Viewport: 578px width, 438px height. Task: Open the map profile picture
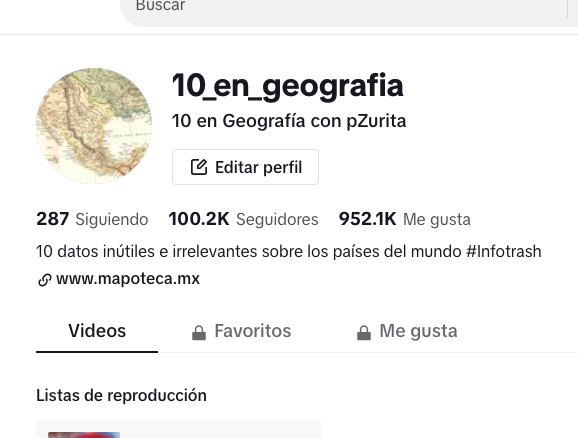point(94,126)
